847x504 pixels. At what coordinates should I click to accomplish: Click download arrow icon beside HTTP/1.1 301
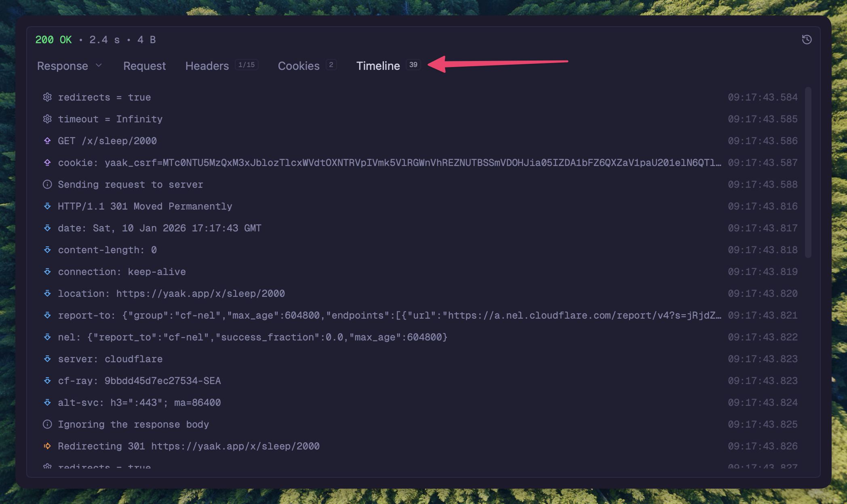(47, 206)
